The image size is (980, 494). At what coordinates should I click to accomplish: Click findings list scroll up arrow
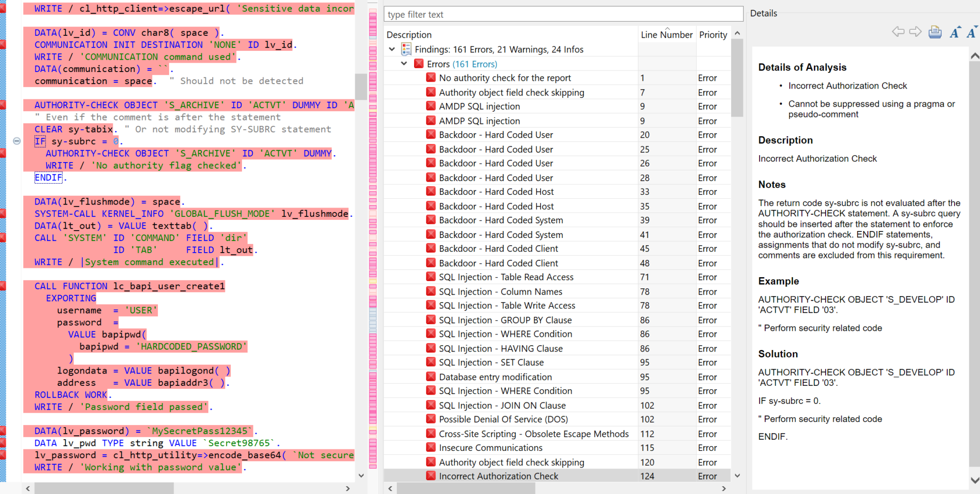tap(737, 33)
